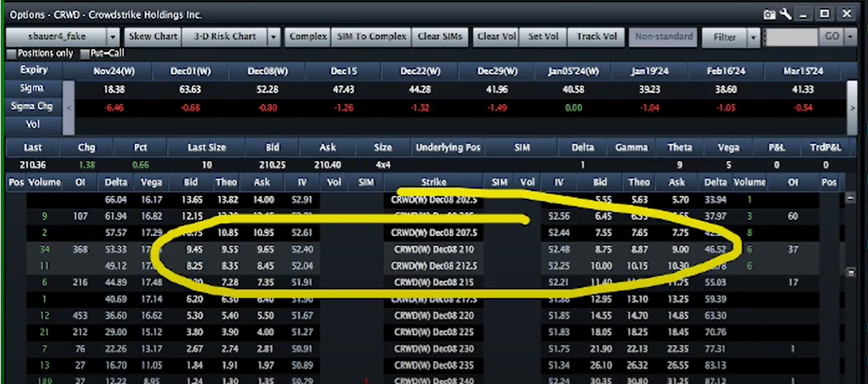This screenshot has width=868, height=384.
Task: Click the upper minus icon beside option chain
Action: coord(850,198)
